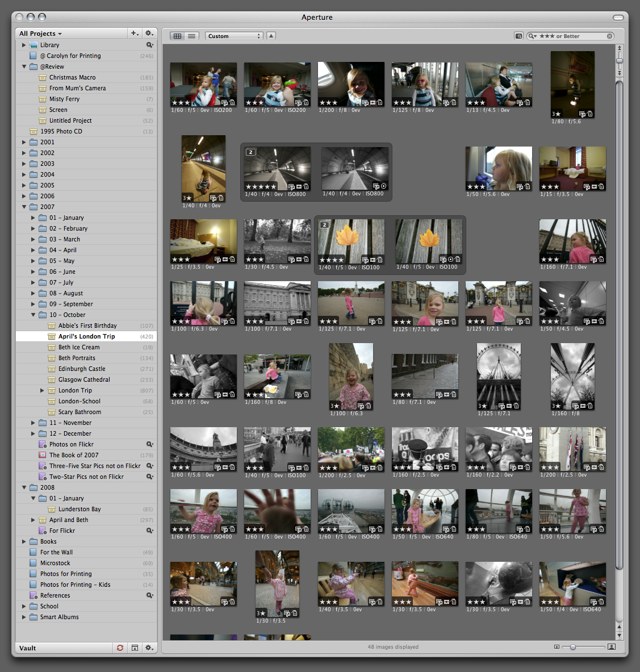Open the Vault gear action menu
This screenshot has width=640, height=672.
tap(149, 648)
